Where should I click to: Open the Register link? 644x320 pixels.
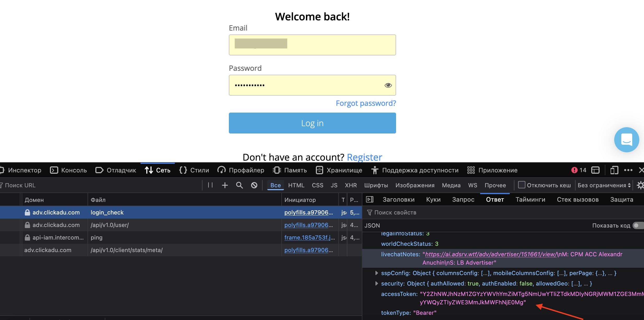point(364,157)
